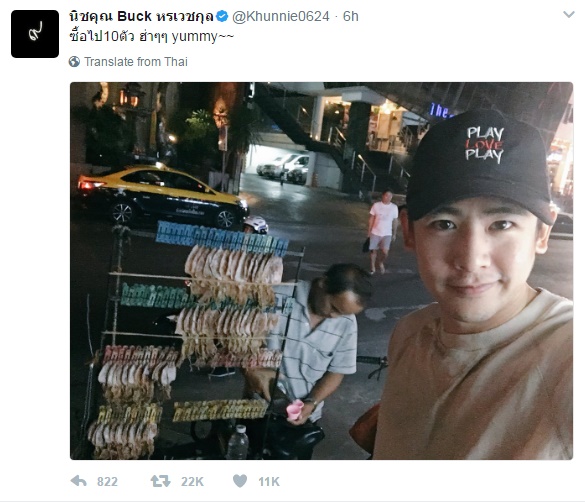The width and height of the screenshot is (585, 502).
Task: Click Translate from Thai link
Action: point(136,62)
